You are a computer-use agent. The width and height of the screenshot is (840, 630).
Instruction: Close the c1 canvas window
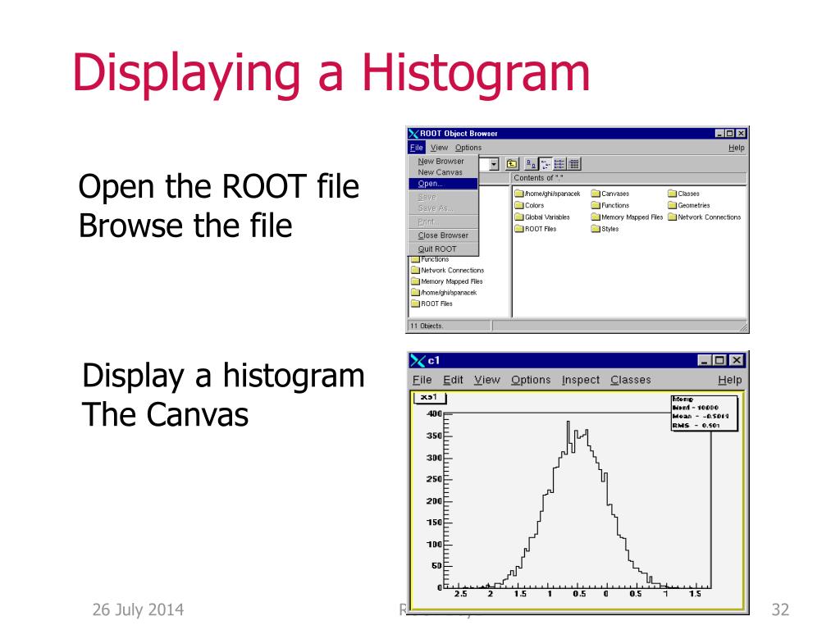click(737, 361)
